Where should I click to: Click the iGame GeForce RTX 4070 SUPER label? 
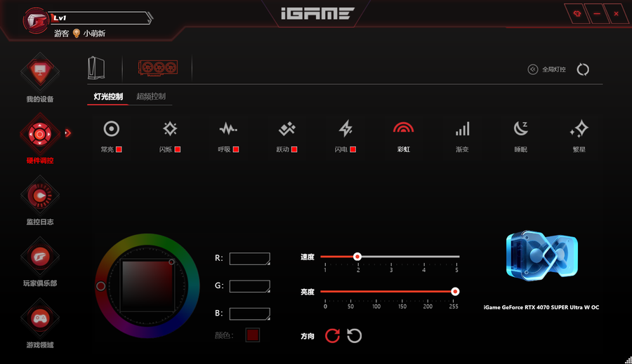pos(541,307)
